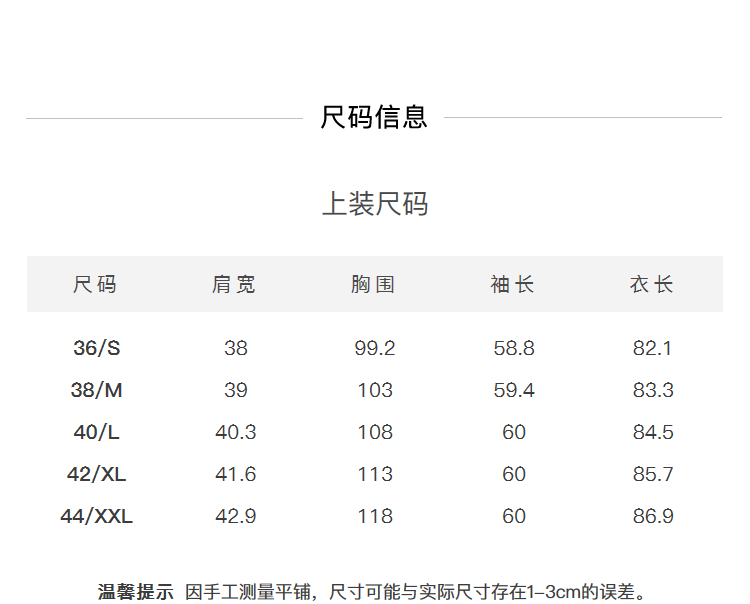The image size is (750, 604).
Task: Click the 尺码信息 section heading
Action: point(374,117)
